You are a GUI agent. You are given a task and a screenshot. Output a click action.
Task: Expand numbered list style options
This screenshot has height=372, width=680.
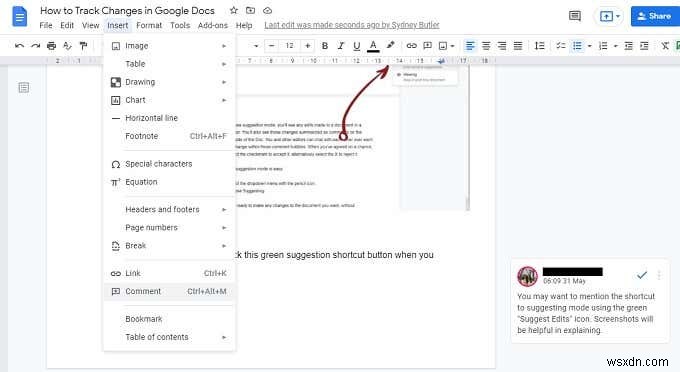pos(615,46)
